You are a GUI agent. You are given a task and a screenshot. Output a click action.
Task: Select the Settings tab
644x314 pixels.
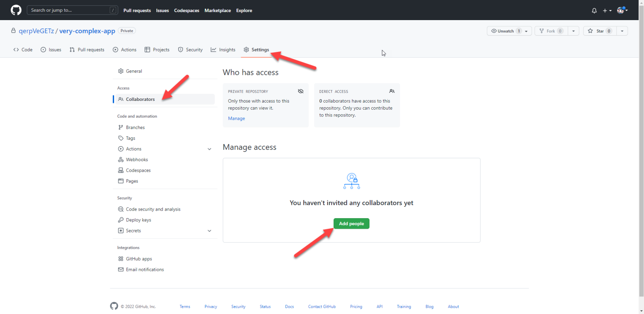[x=257, y=49]
